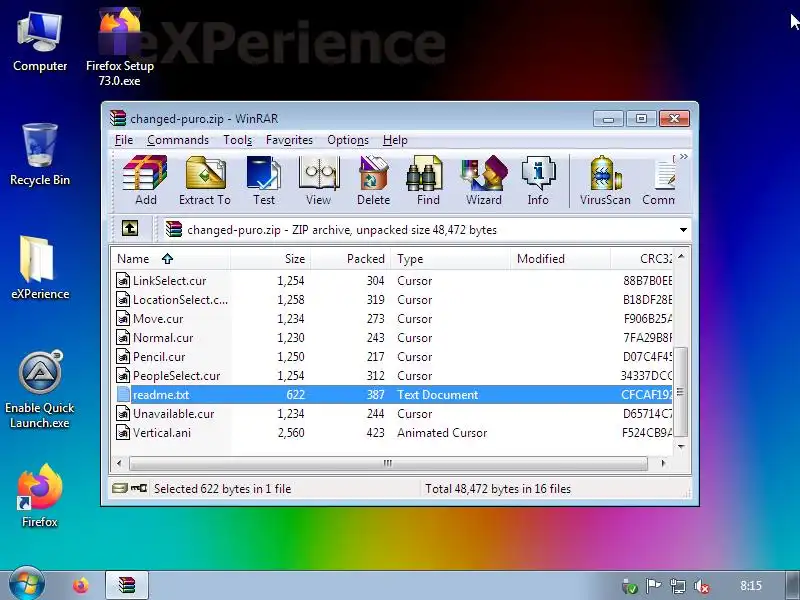Click Firefox in the taskbar

click(81, 586)
